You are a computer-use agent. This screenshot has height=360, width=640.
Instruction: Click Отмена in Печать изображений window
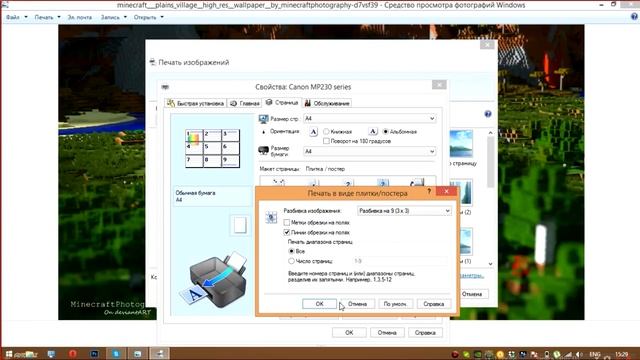(472, 294)
